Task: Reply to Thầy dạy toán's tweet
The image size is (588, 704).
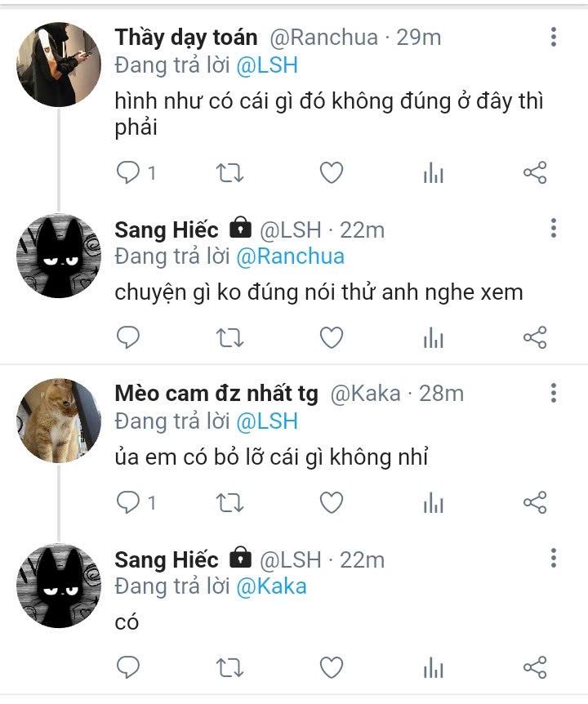Action: [x=129, y=172]
